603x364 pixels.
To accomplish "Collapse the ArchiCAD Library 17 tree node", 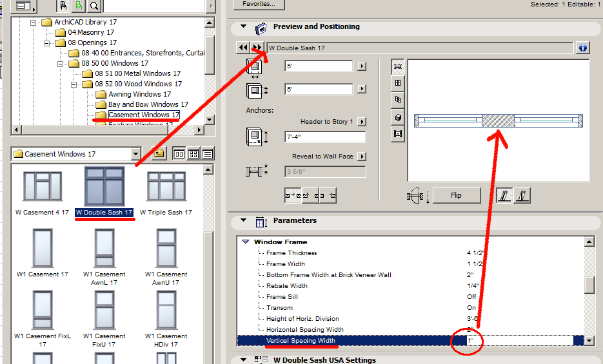I will click(33, 23).
